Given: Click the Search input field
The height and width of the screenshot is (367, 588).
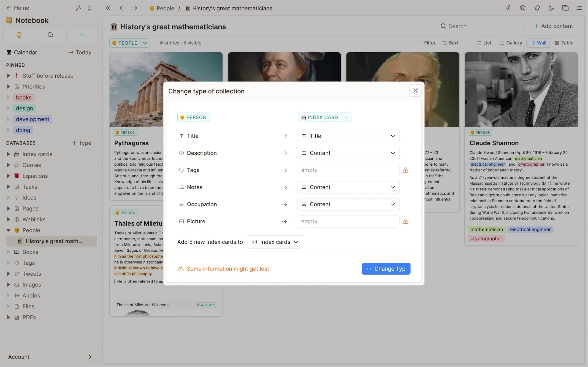Looking at the screenshot, I should (481, 26).
